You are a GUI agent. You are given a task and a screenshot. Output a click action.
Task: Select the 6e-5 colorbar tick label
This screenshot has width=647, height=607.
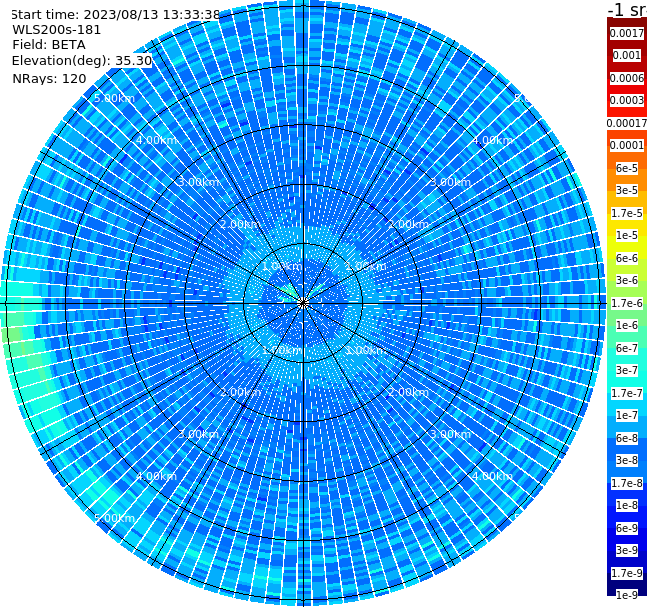(x=627, y=168)
